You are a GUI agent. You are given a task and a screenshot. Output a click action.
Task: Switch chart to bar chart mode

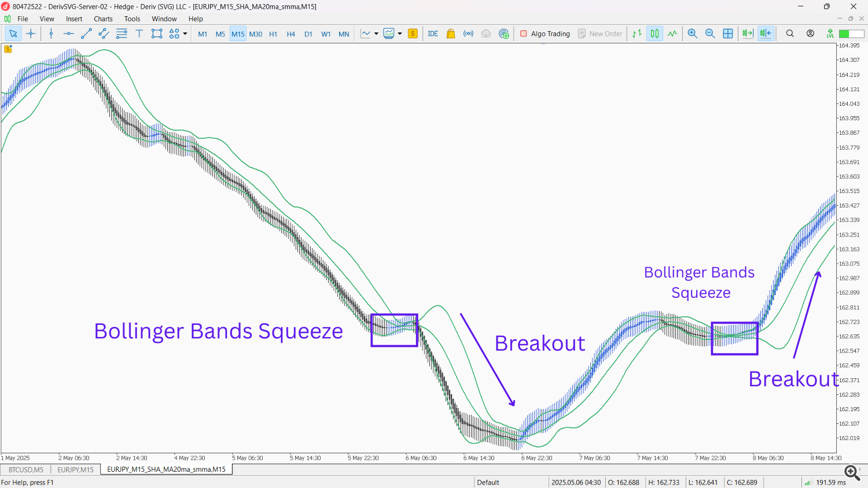tap(637, 34)
